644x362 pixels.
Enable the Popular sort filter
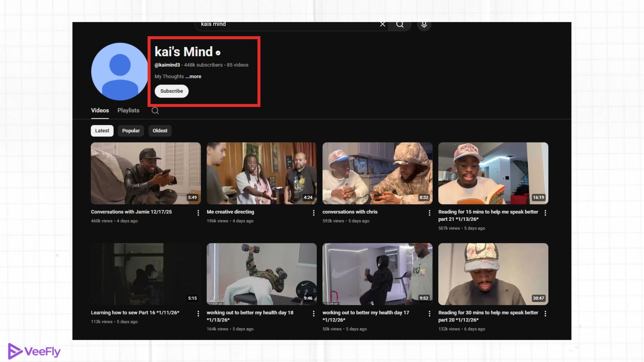coord(131,131)
